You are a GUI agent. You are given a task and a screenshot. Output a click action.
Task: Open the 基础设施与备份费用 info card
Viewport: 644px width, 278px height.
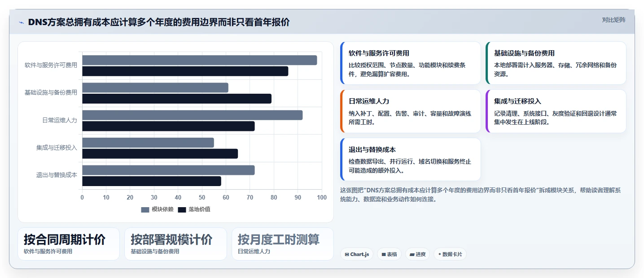(556, 63)
